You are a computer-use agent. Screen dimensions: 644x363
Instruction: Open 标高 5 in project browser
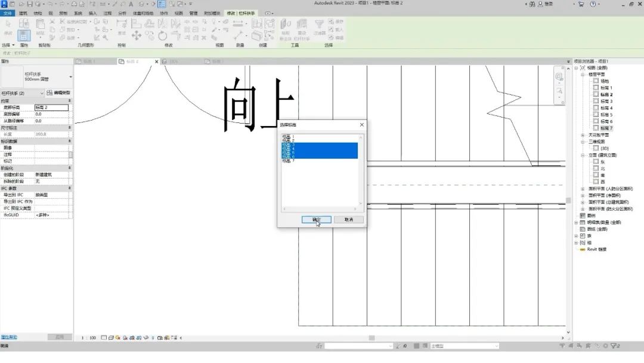pos(606,115)
